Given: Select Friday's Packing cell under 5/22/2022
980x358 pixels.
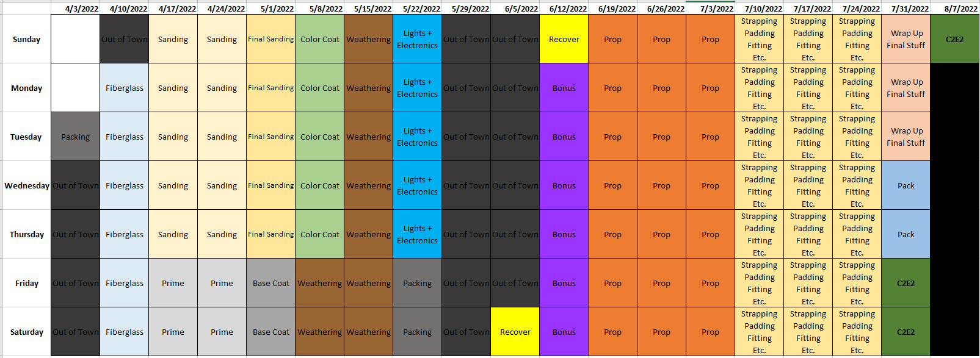Looking at the screenshot, I should click(417, 283).
